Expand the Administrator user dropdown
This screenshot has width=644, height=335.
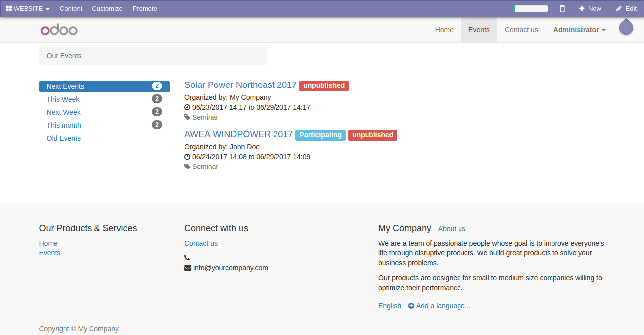click(579, 30)
